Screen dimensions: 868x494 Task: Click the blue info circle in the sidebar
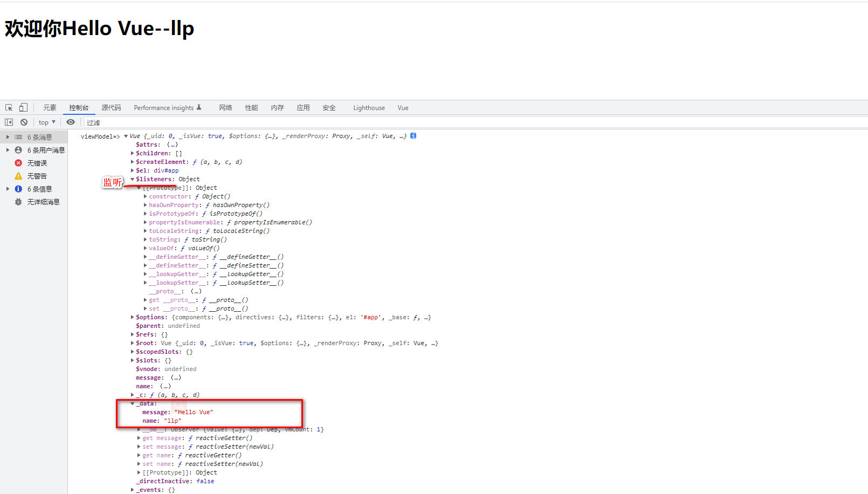(18, 189)
